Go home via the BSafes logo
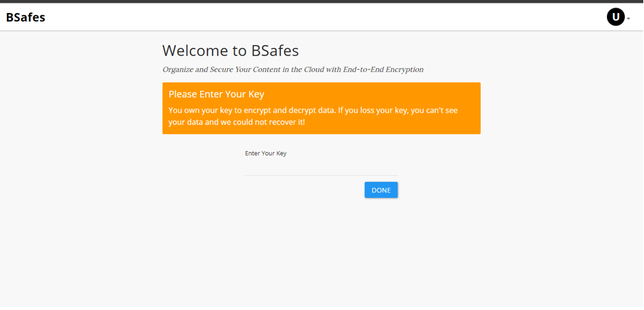Screen dimensions: 644x310 (x=25, y=17)
